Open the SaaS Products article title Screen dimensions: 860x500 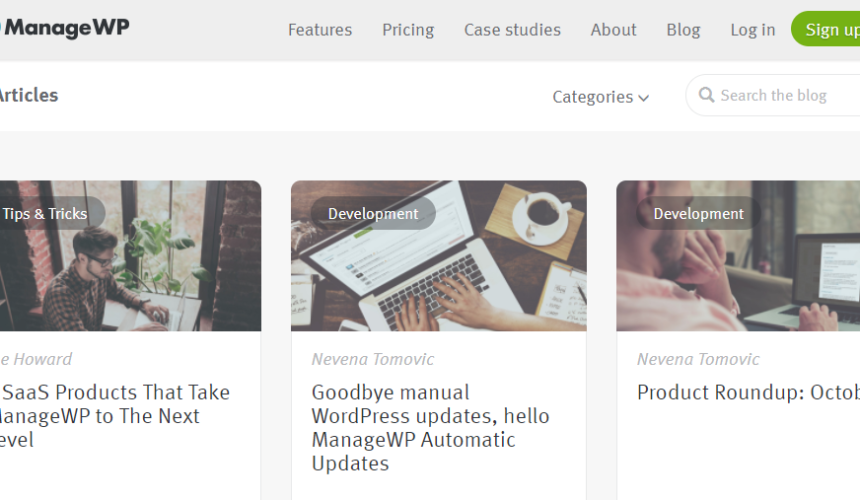(115, 416)
